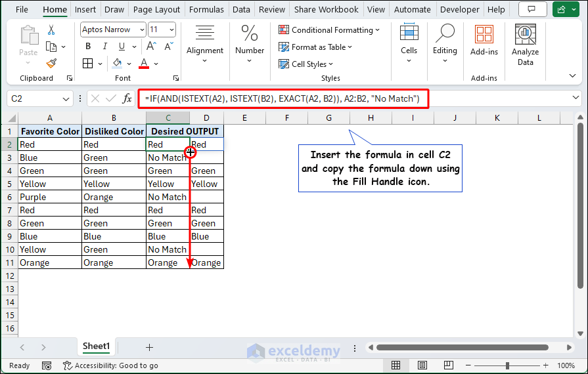Toggle Italic formatting
The height and width of the screenshot is (374, 588).
click(105, 47)
